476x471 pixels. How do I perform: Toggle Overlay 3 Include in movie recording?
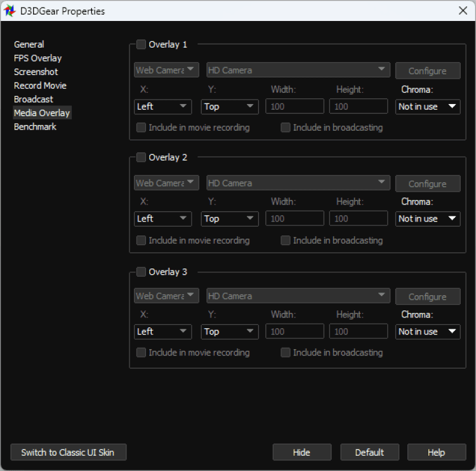pos(141,352)
